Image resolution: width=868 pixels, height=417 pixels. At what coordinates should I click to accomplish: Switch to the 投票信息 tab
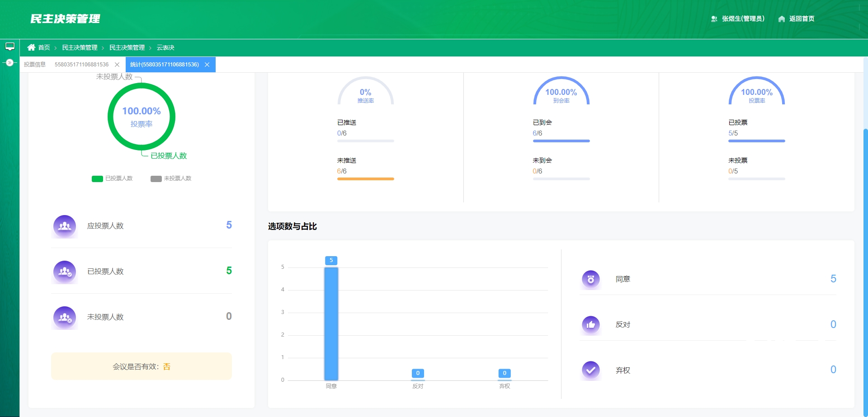click(35, 65)
